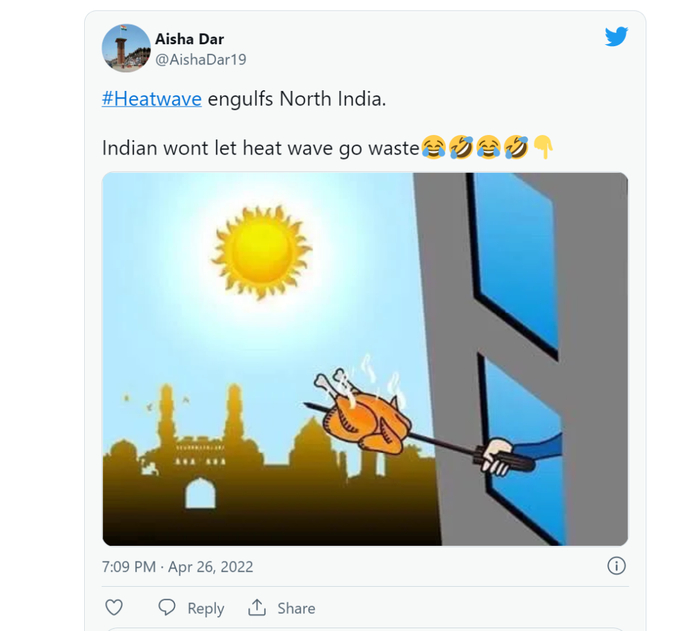The image size is (700, 631).
Task: Click the pointing-down hand emoji
Action: coord(542,148)
